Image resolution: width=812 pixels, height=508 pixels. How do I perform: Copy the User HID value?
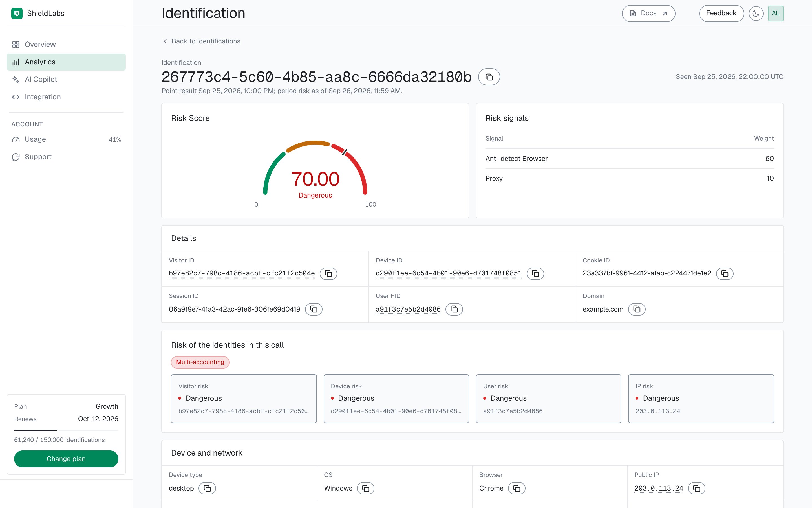(x=454, y=309)
